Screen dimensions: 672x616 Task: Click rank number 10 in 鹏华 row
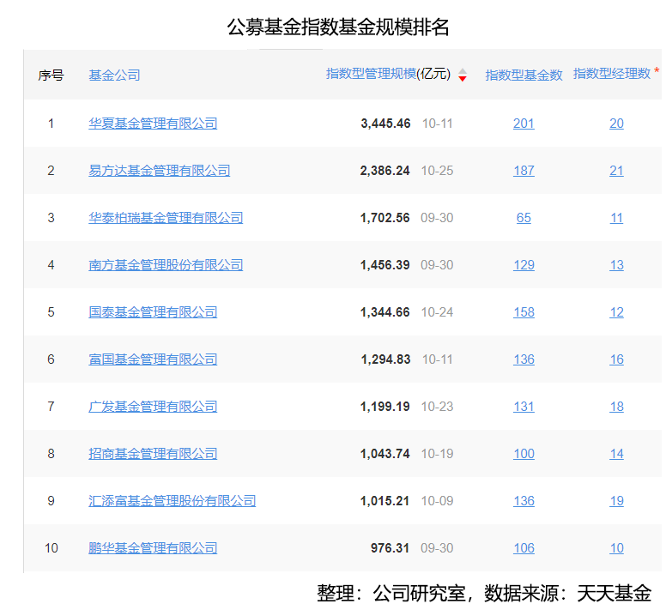(51, 547)
